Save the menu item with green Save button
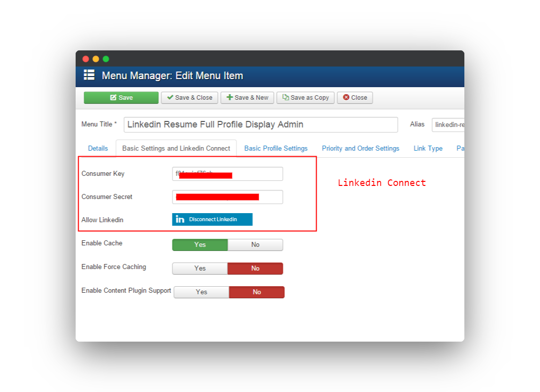This screenshot has width=540, height=392. [x=121, y=98]
